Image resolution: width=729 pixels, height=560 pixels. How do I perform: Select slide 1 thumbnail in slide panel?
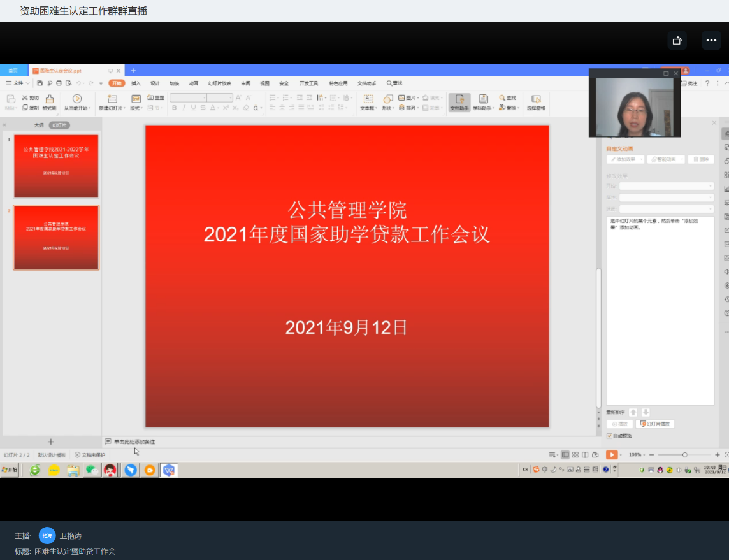(56, 166)
